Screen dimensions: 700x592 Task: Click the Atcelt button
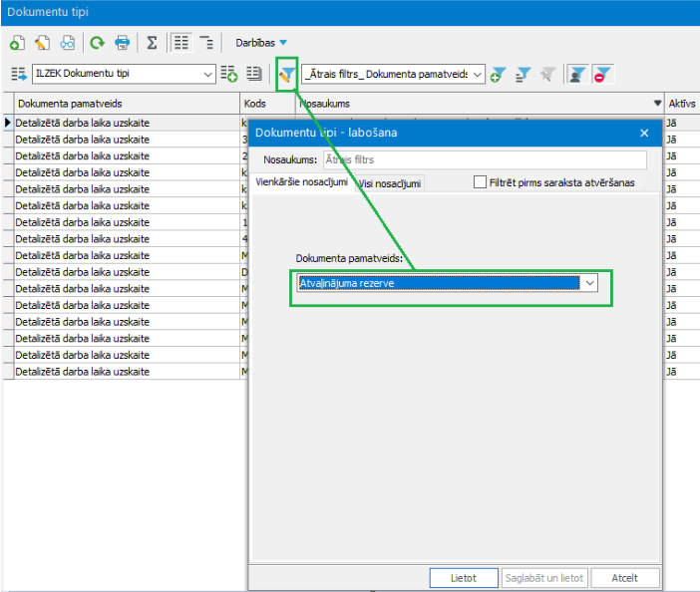coord(625,578)
